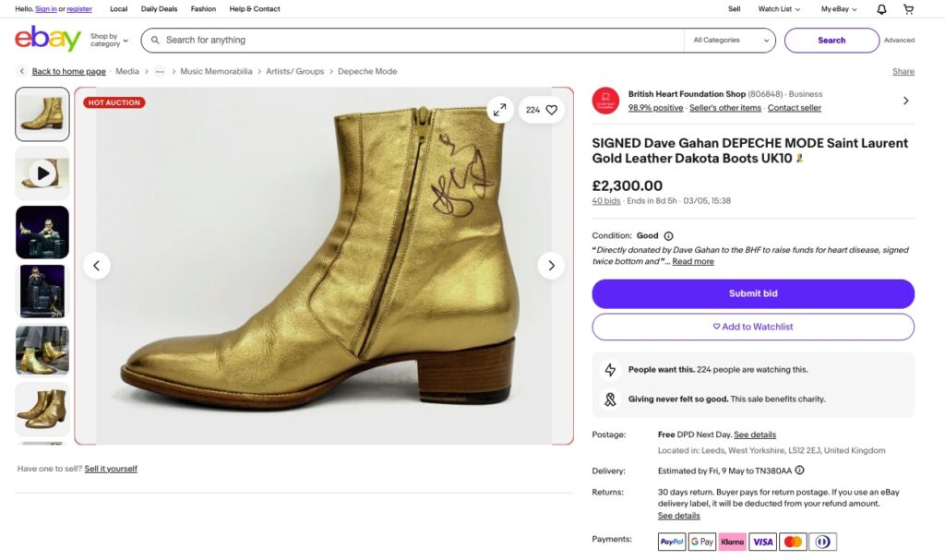
Task: Click the back arrow beside Back to home page
Action: click(x=22, y=71)
